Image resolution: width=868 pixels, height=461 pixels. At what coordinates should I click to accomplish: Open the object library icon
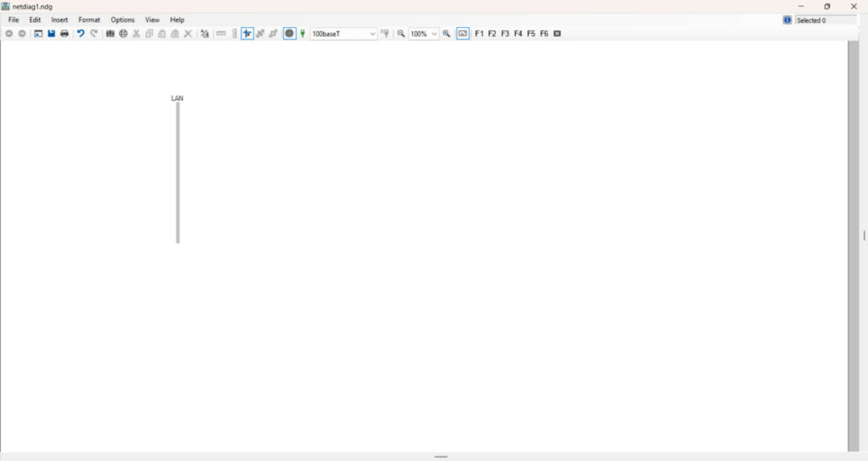(110, 34)
